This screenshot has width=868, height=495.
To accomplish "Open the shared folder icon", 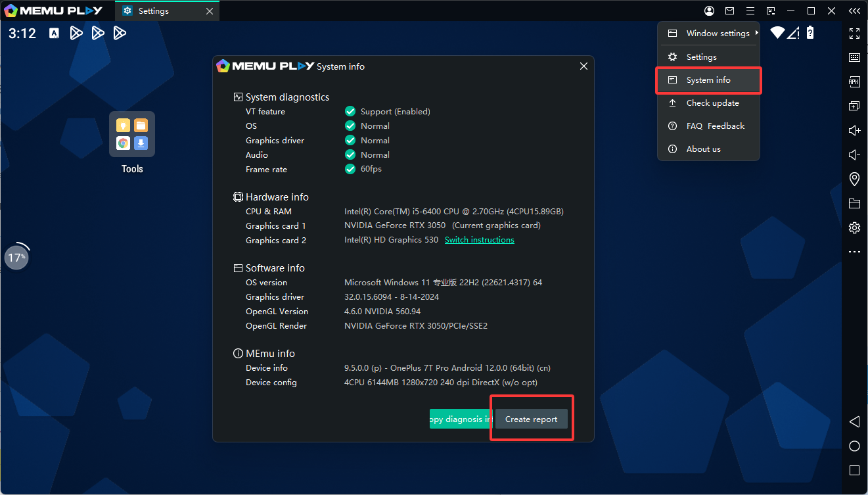I will point(854,203).
